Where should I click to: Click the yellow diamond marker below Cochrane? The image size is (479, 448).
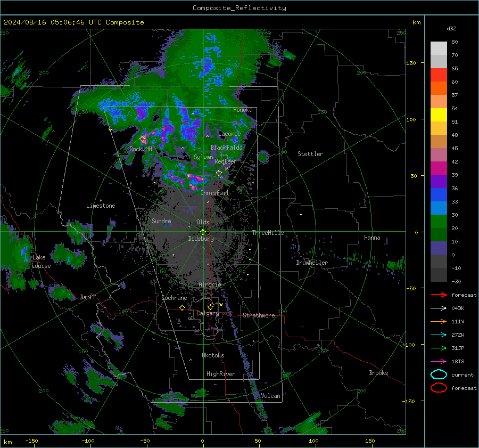[183, 307]
